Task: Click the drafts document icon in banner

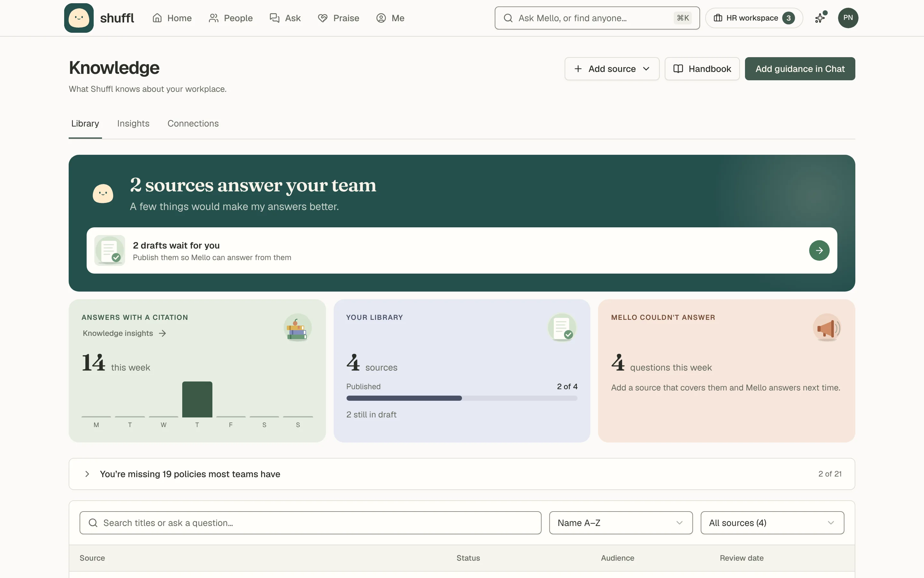Action: (110, 250)
